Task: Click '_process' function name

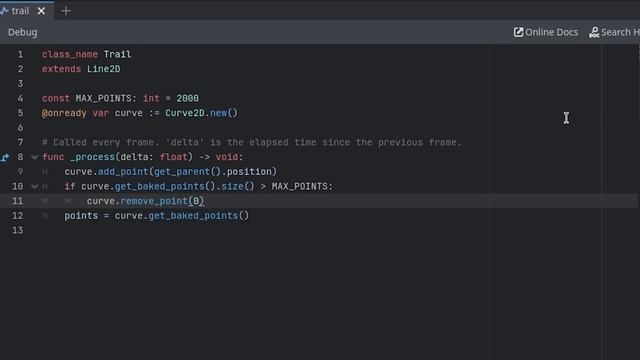Action: 92,157
